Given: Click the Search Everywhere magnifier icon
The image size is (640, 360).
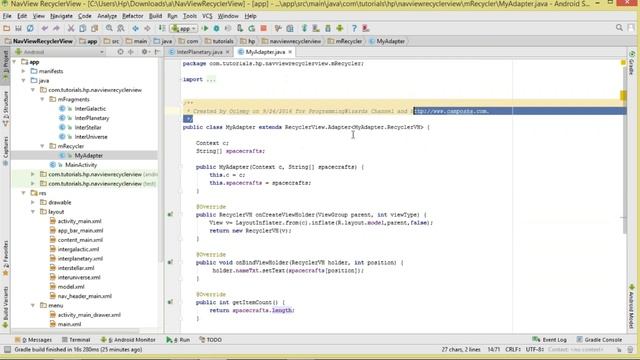Looking at the screenshot, I should pyautogui.click(x=619, y=28).
